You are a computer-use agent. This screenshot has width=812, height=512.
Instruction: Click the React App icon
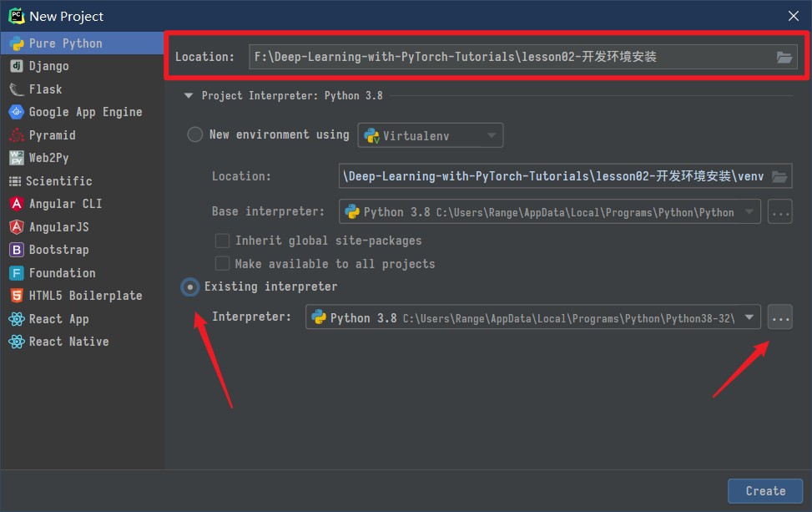tap(17, 319)
